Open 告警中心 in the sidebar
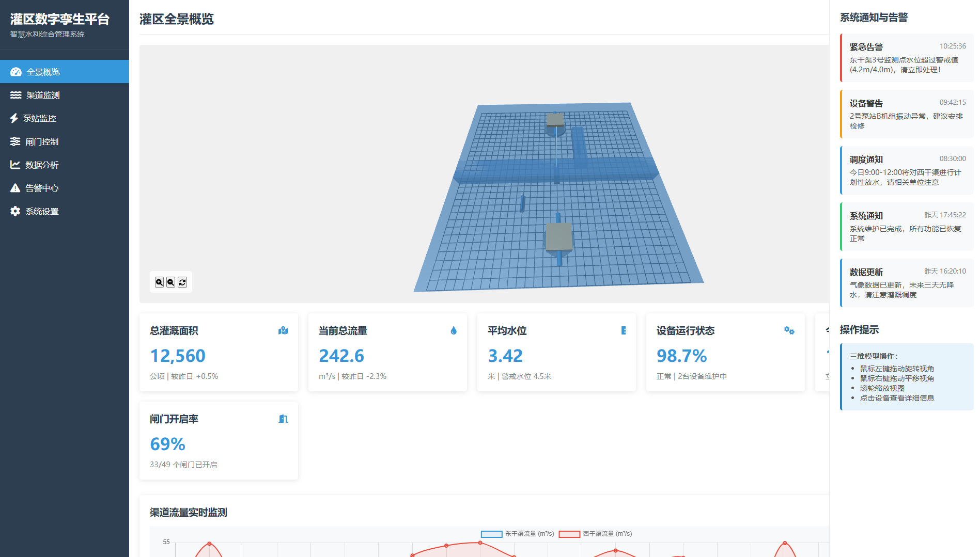980x557 pixels. (x=42, y=188)
